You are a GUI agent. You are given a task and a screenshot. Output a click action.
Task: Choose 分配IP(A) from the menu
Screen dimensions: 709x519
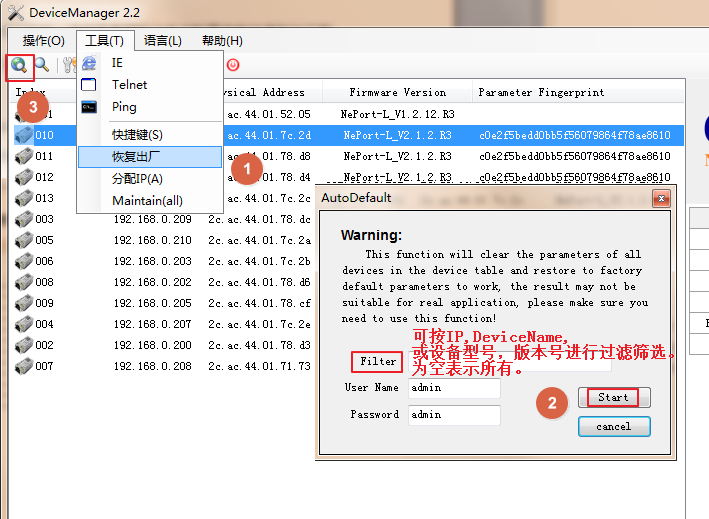[137, 178]
